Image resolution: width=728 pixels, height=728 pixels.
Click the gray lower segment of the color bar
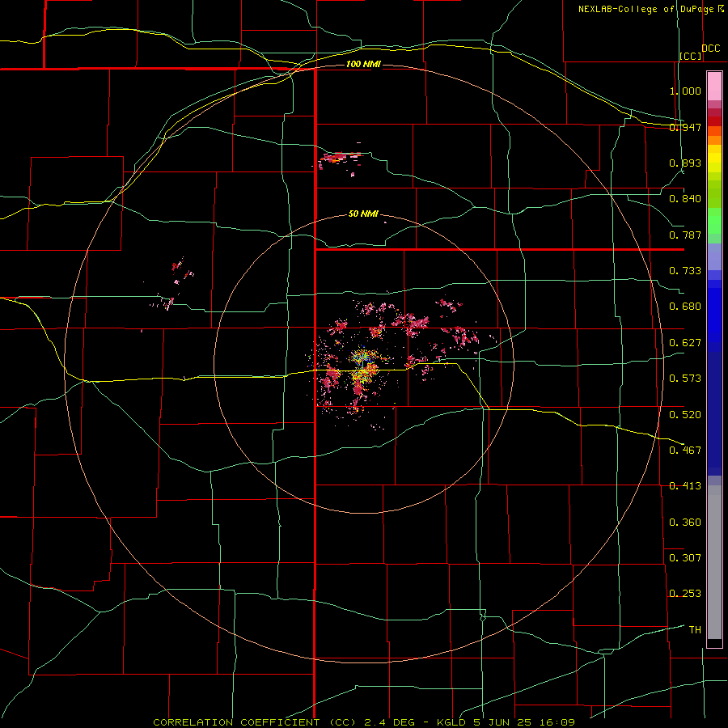[x=714, y=562]
